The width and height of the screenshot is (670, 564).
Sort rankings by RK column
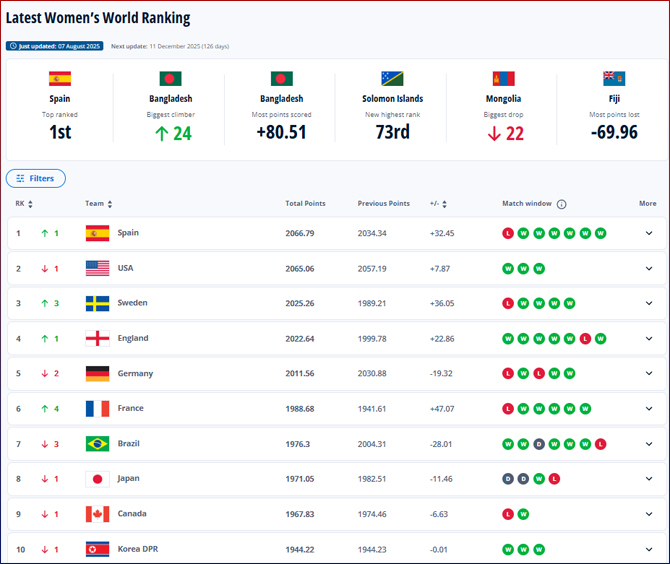[24, 204]
